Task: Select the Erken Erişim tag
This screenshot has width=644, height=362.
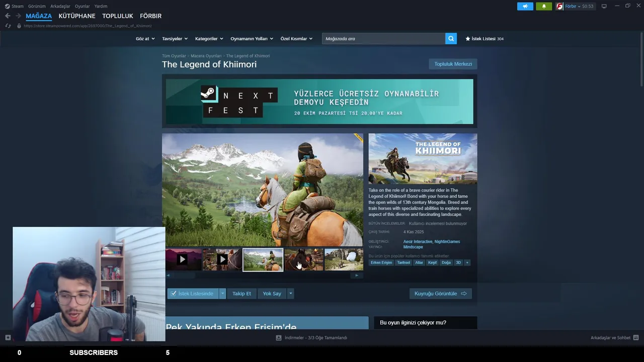Action: coord(381,262)
